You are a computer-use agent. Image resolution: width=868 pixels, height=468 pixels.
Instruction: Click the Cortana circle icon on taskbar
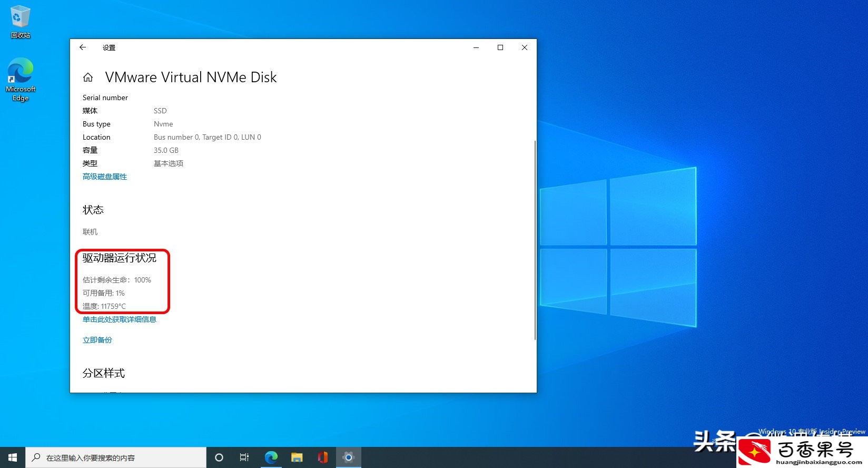219,457
